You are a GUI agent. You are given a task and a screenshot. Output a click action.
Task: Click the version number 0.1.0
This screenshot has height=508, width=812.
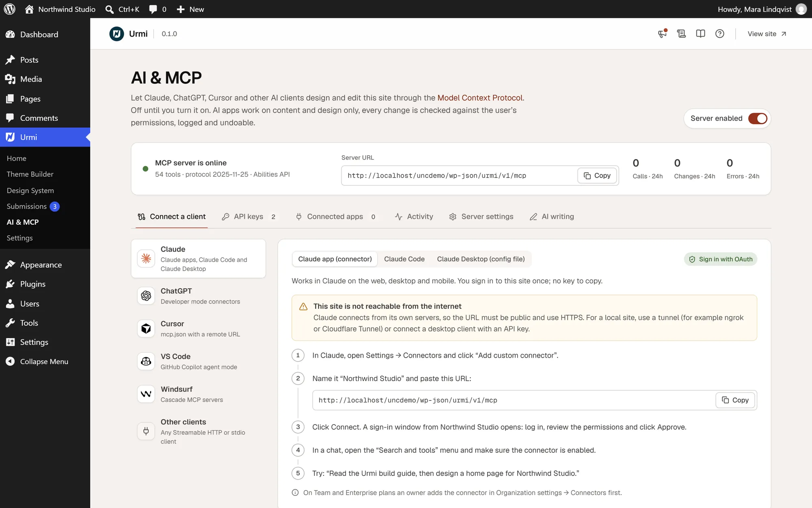point(169,34)
